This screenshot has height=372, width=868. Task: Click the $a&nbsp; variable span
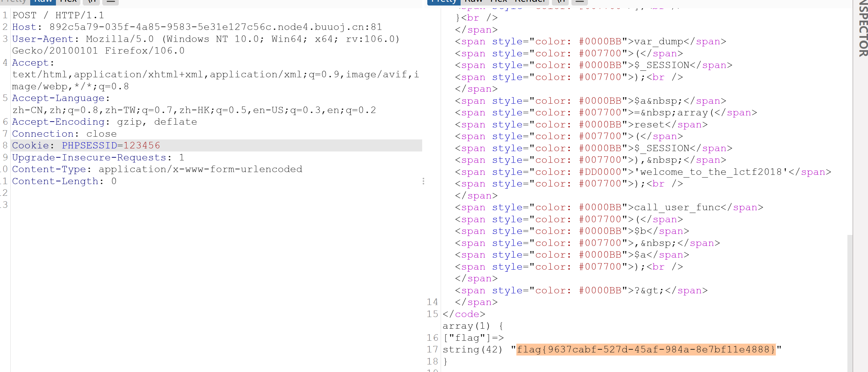pos(659,101)
